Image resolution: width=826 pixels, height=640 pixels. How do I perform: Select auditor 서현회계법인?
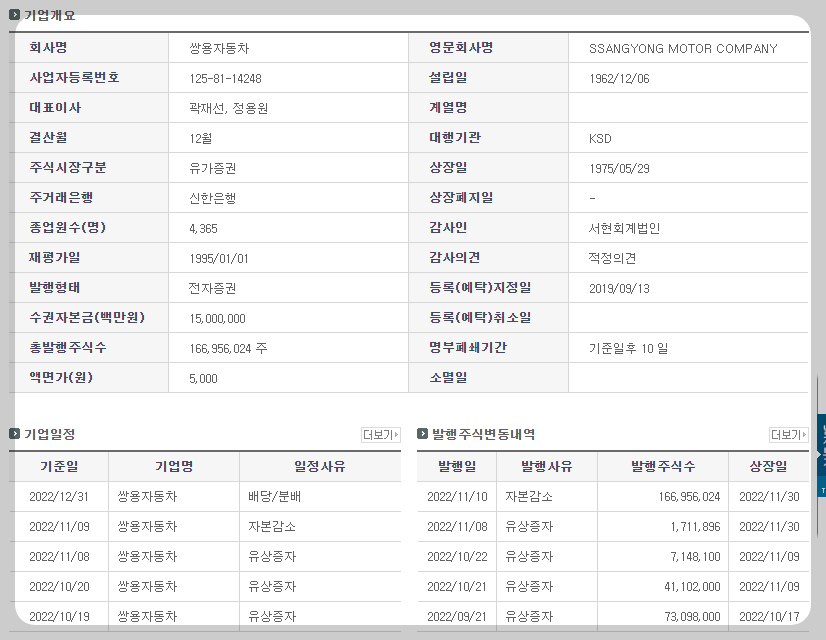(624, 229)
